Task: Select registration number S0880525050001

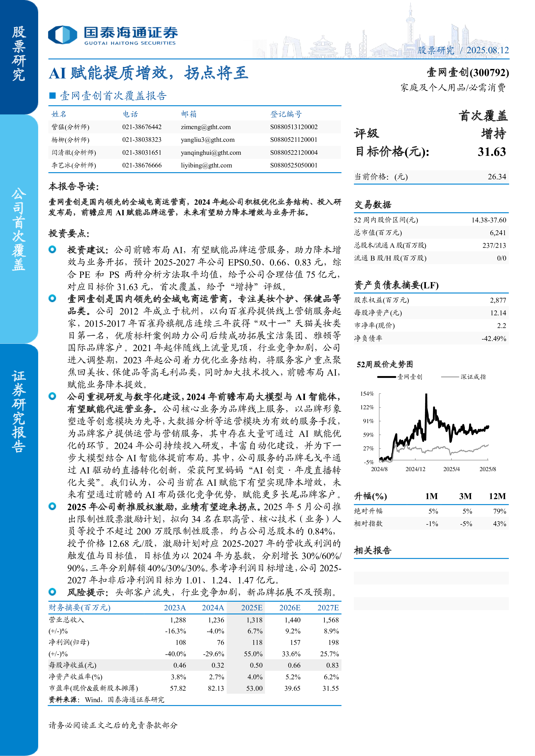Action: tap(294, 165)
